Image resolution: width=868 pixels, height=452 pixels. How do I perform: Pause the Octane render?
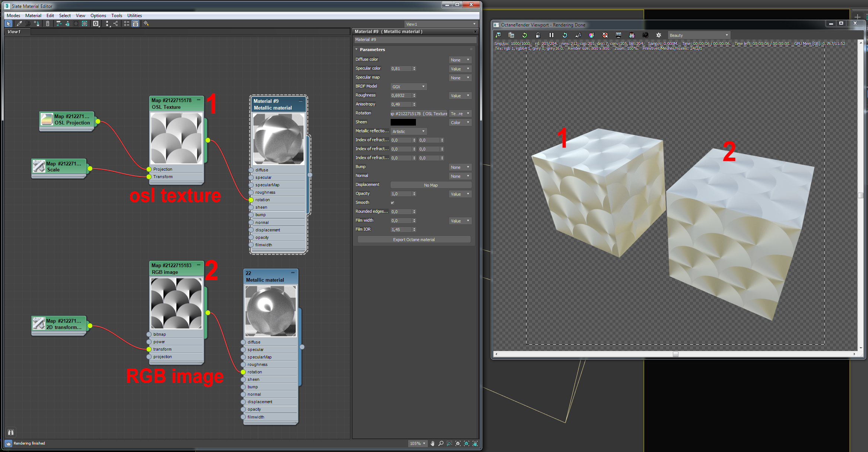[x=551, y=35]
